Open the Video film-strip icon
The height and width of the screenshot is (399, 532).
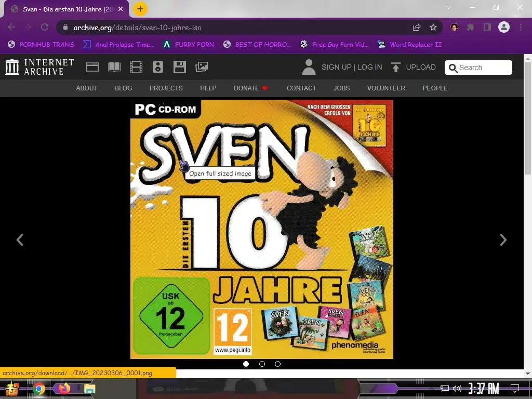(x=136, y=67)
